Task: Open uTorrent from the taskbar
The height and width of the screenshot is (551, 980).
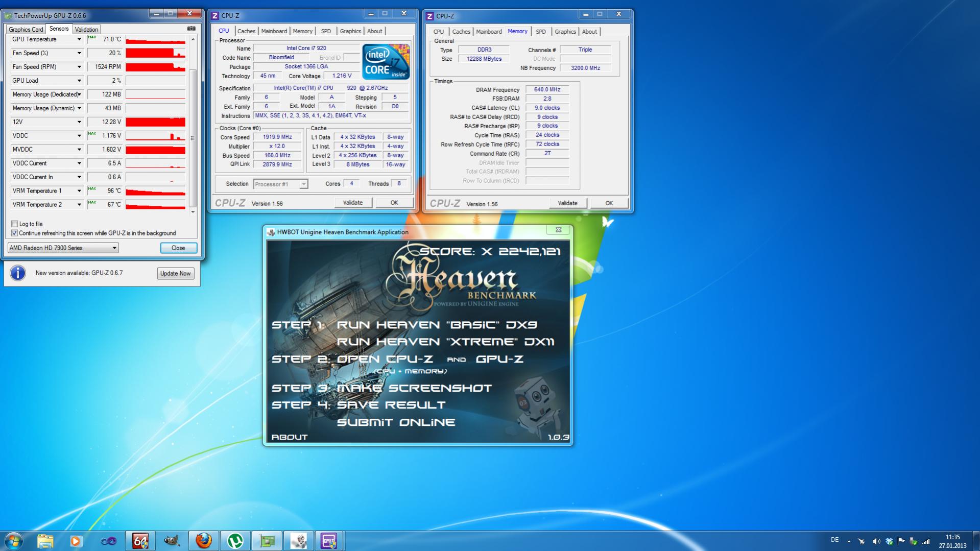Action: (235, 541)
